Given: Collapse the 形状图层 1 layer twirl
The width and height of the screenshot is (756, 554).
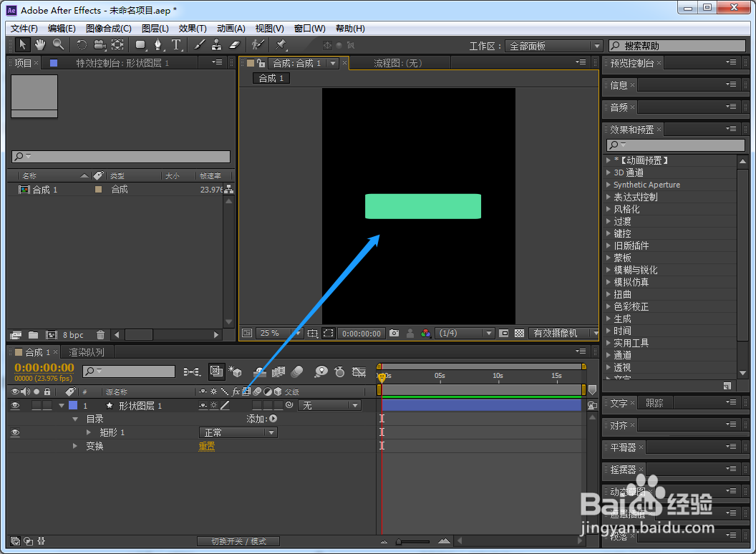Looking at the screenshot, I should tap(62, 406).
